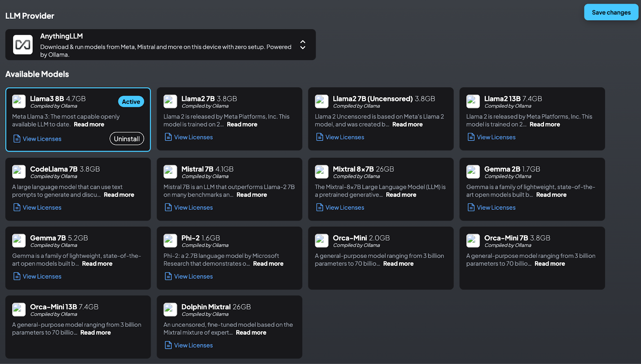641x364 pixels.
Task: Select the Orca-Mini 13B 7.4GB title
Action: tap(64, 307)
